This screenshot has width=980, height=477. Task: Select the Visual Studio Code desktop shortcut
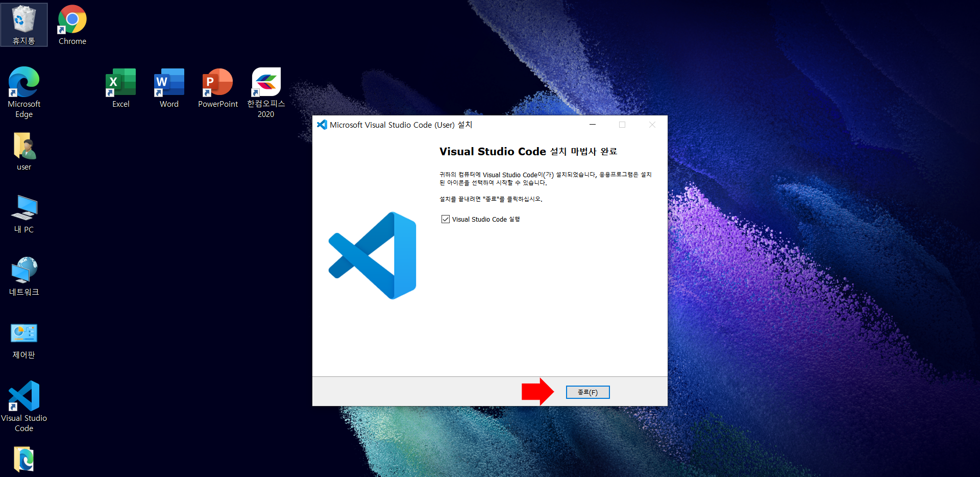pyautogui.click(x=24, y=406)
